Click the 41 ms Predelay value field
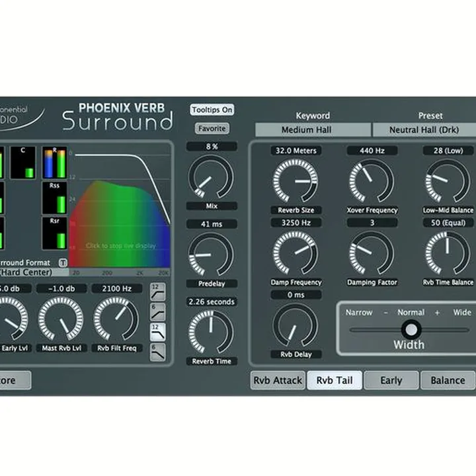 [212, 224]
